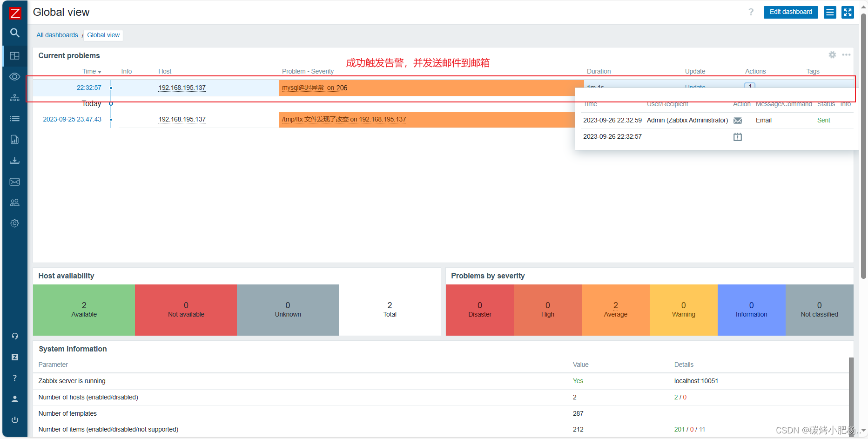
Task: Click the Email message text in popup
Action: coord(764,120)
